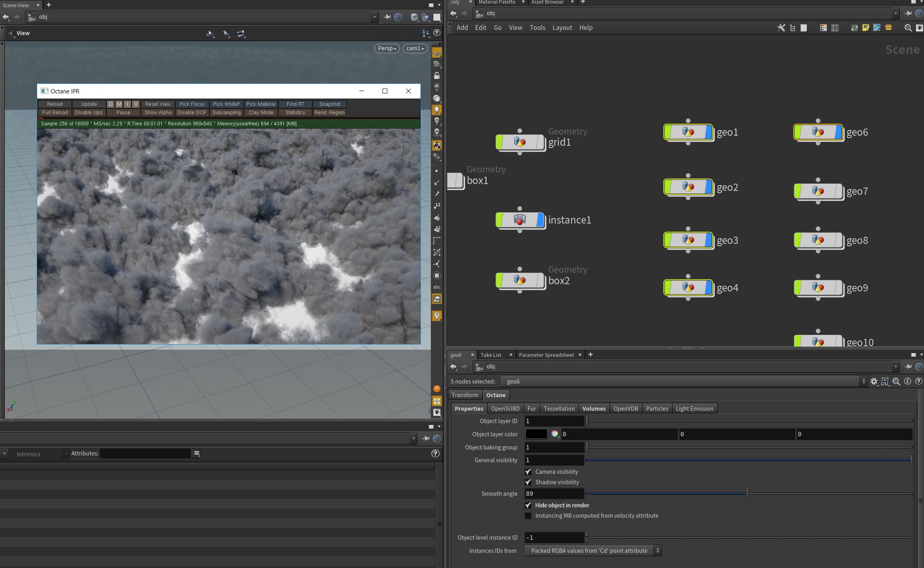Click the search magnifier icon in network toolbar
Screen dimensions: 924x568
point(908,28)
